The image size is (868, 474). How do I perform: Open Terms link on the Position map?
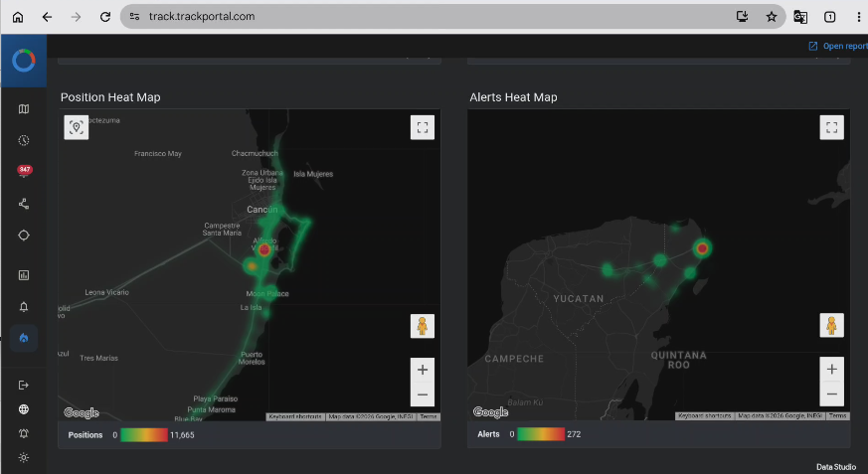pos(429,416)
